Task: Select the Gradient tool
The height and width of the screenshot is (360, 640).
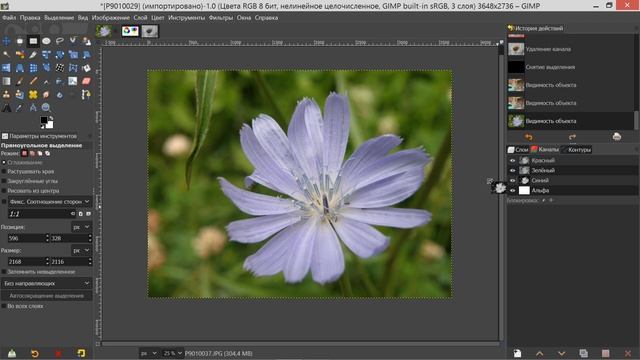Action: (6, 81)
